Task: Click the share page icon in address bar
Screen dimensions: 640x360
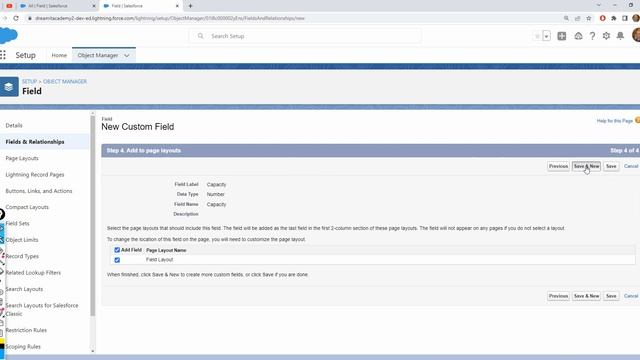Action: [577, 18]
